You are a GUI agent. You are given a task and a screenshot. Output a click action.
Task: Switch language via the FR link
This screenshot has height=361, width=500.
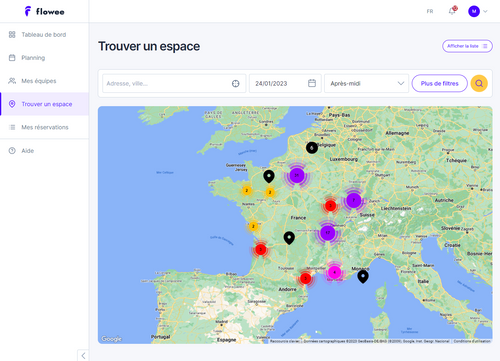click(430, 11)
